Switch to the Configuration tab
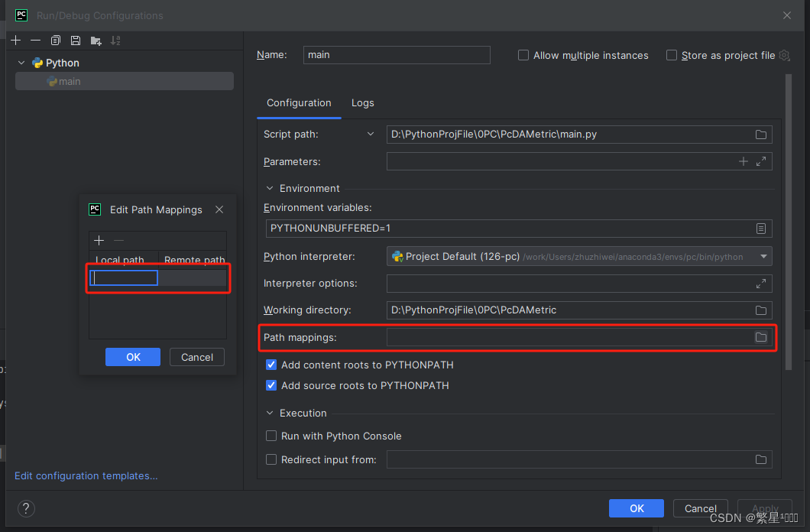Image resolution: width=810 pixels, height=532 pixels. click(299, 102)
